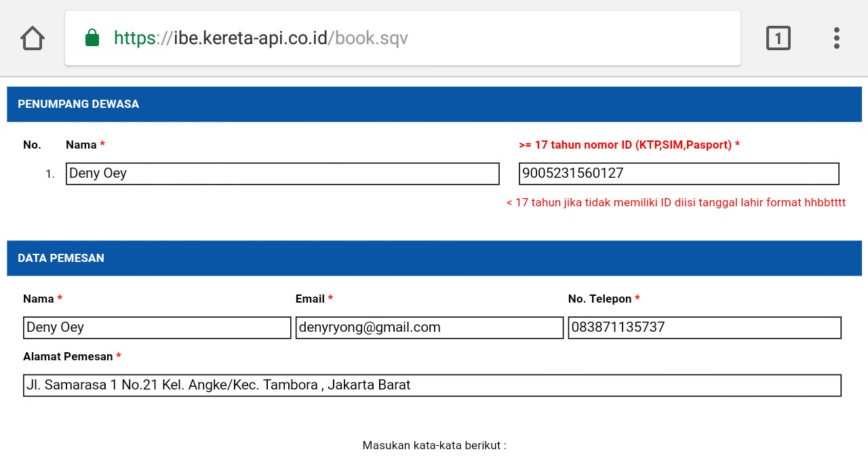Edit the Alamat Pemesan address field
This screenshot has width=868, height=456.
(432, 385)
